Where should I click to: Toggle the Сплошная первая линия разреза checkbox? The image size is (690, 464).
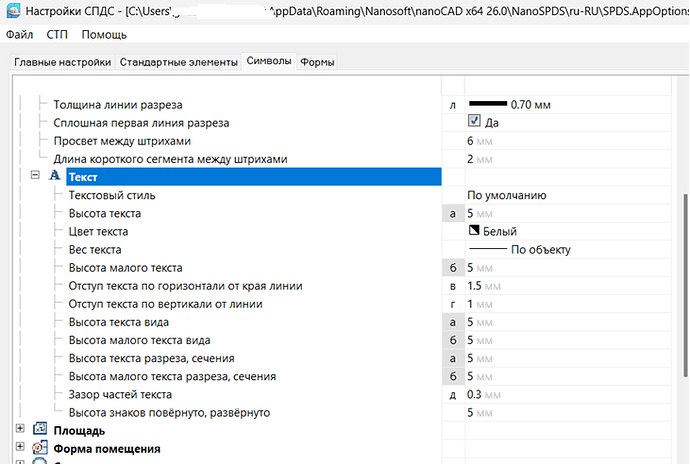(x=474, y=121)
